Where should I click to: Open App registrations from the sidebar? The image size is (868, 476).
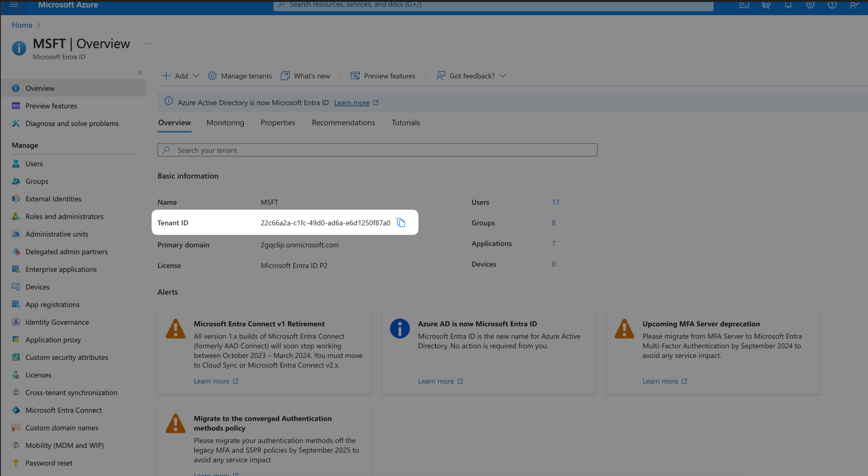point(52,304)
